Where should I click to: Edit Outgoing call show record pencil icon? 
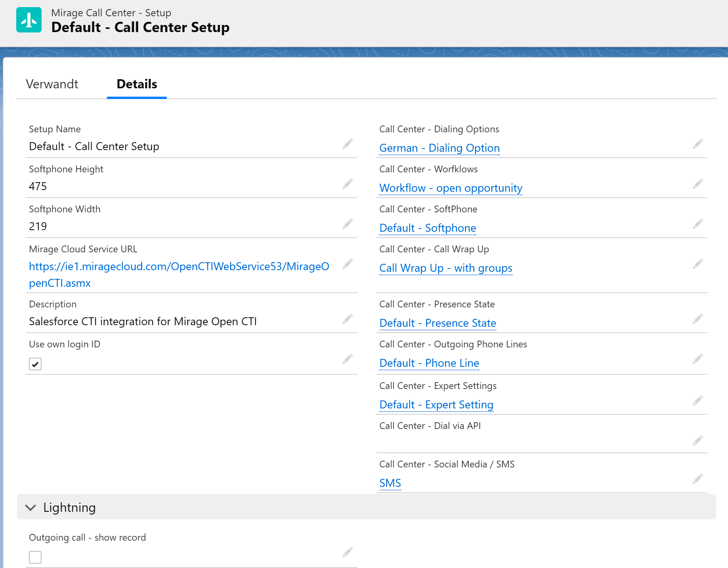[x=348, y=552]
